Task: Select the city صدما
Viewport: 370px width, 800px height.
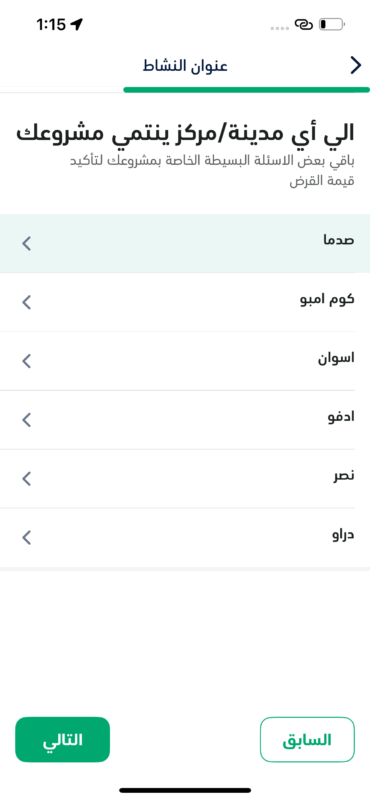Action: (x=185, y=243)
